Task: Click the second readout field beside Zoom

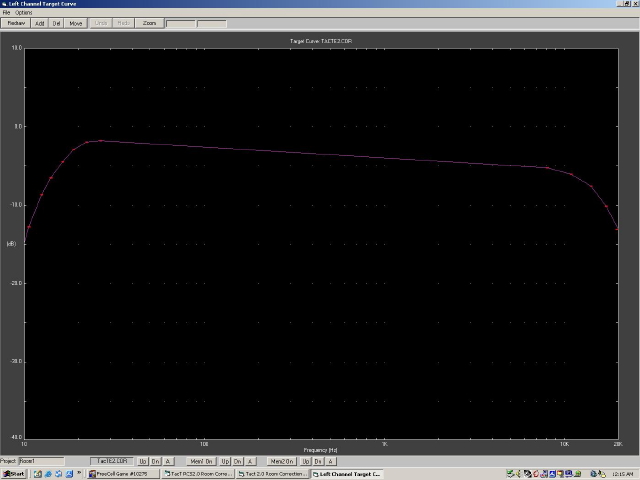Action: (211, 24)
